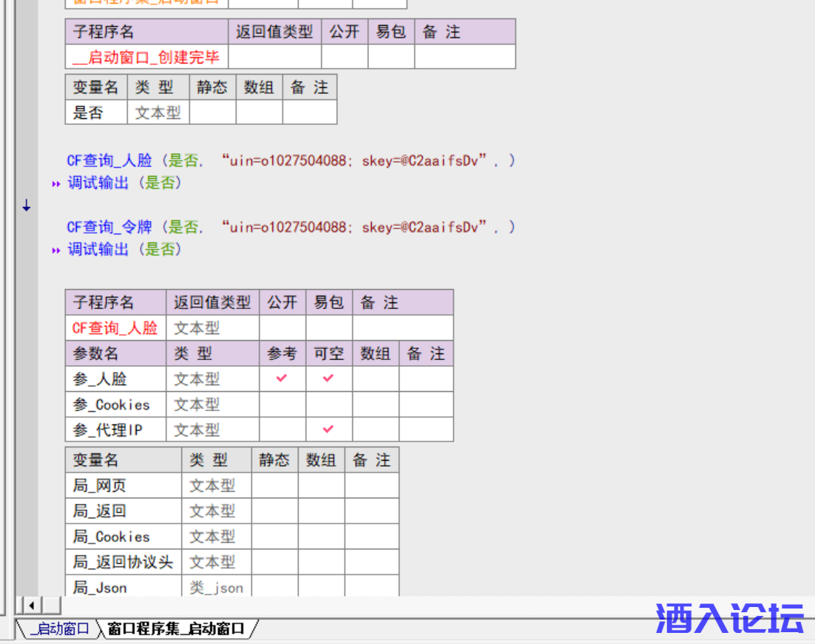This screenshot has height=644, width=815.
Task: Select the variable name 是否
Action: 88,113
